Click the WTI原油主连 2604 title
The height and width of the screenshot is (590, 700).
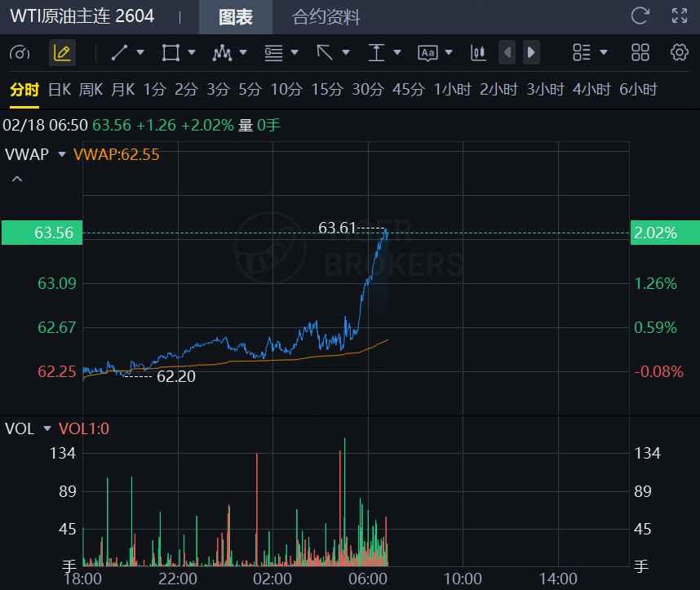pyautogui.click(x=82, y=16)
